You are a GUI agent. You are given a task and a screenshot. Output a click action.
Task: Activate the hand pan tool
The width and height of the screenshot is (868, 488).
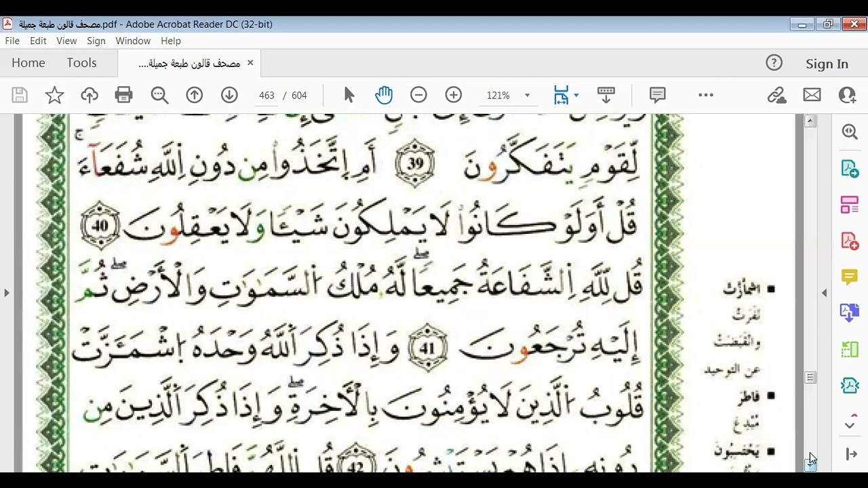pyautogui.click(x=384, y=95)
